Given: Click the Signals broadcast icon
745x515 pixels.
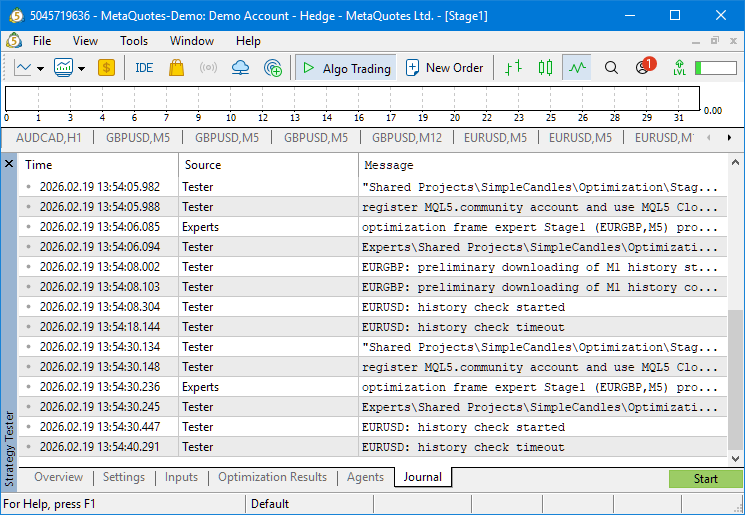Looking at the screenshot, I should [208, 68].
